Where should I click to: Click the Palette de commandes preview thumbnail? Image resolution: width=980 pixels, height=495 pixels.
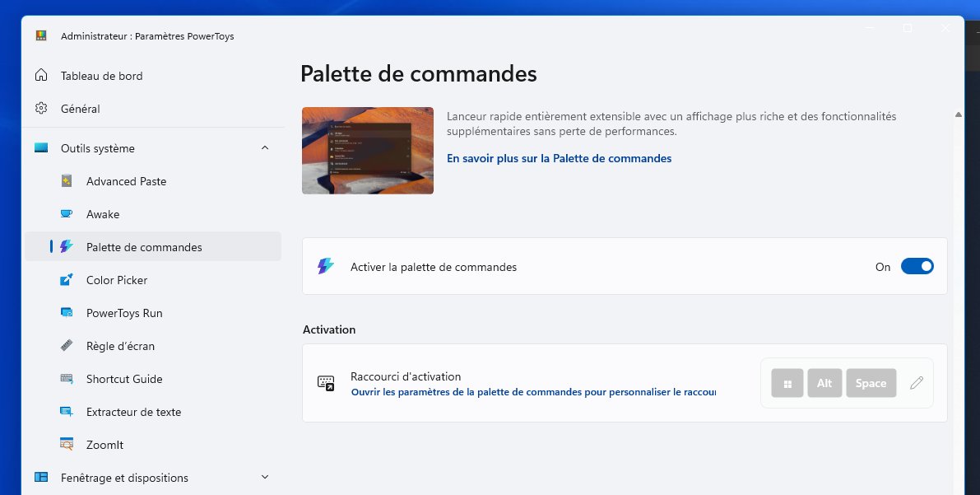coord(368,150)
